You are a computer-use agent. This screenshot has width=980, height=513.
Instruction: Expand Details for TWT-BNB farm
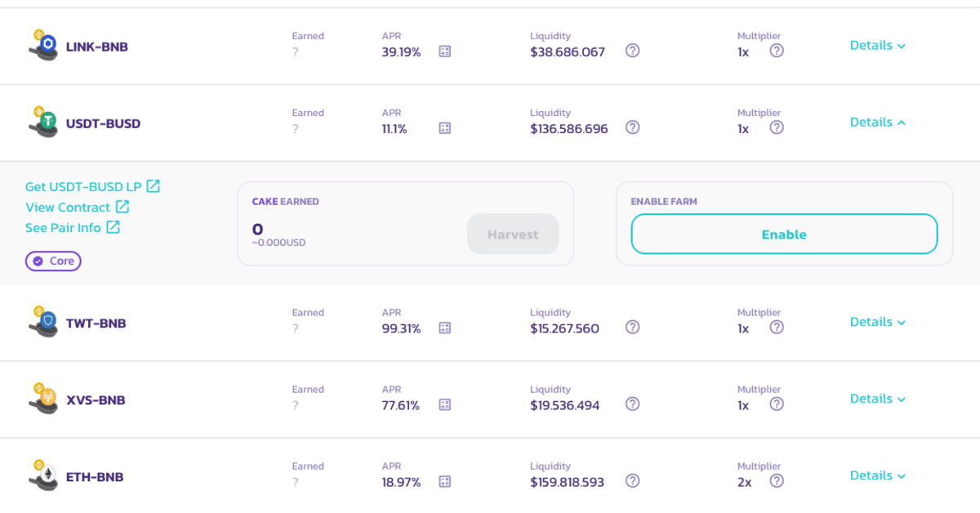(x=878, y=322)
